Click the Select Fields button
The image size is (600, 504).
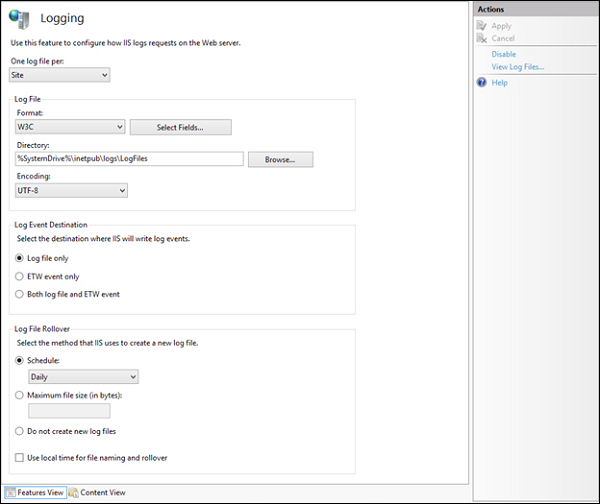click(x=181, y=127)
